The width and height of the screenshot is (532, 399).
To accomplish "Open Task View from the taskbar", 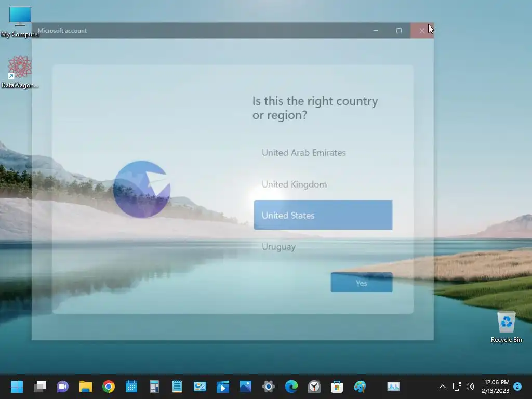I will (39, 387).
